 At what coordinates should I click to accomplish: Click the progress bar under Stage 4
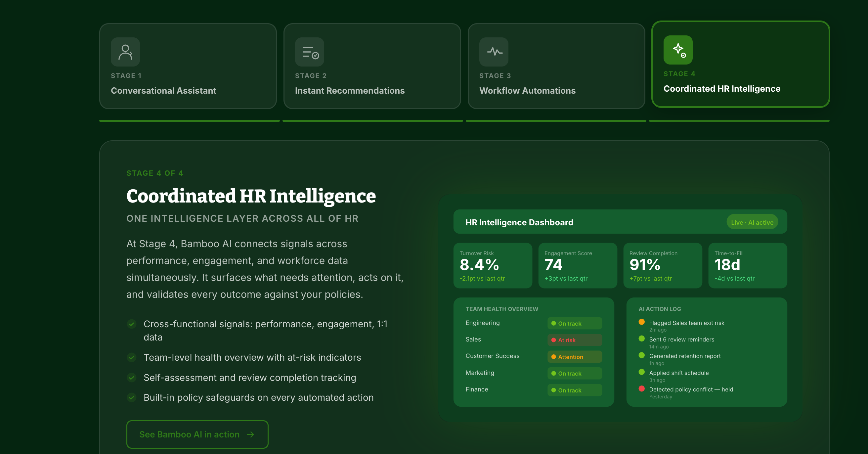click(739, 121)
